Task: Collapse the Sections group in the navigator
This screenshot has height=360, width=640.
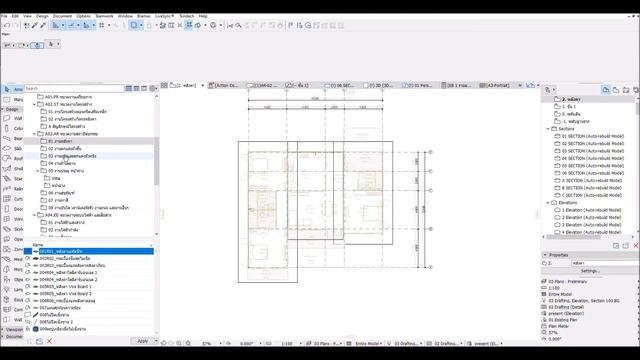Action: click(548, 129)
